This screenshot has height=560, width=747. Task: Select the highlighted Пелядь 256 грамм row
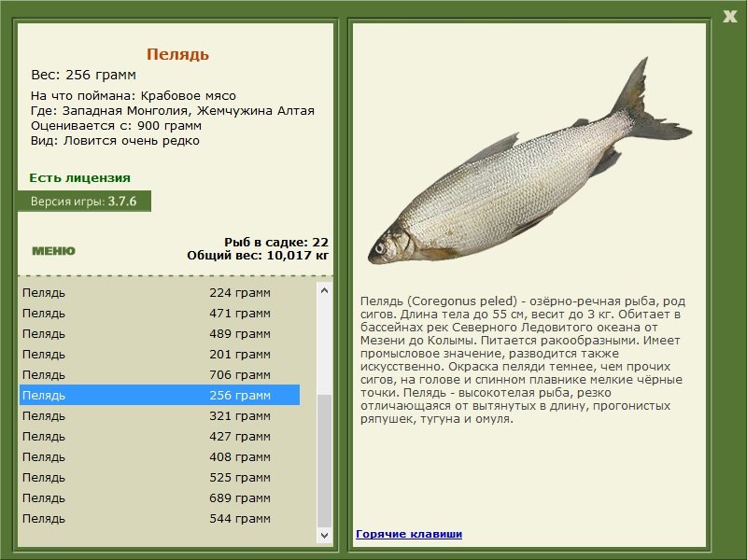pos(160,395)
